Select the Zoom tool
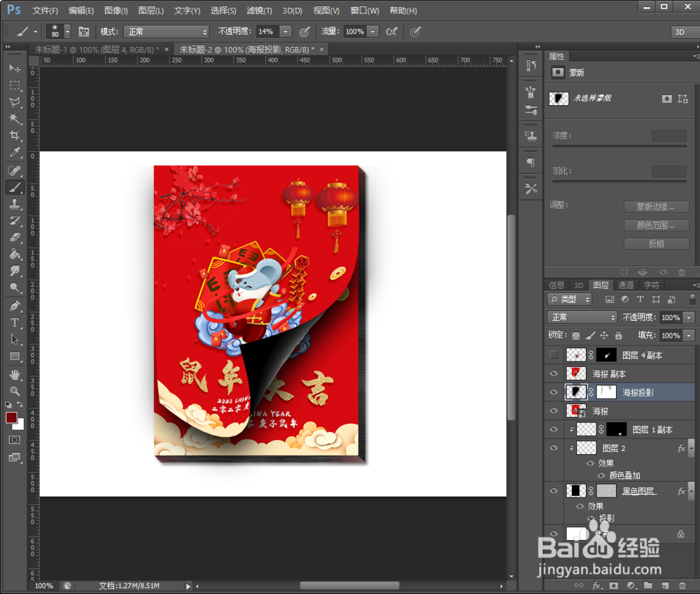This screenshot has width=700, height=594. click(x=15, y=392)
